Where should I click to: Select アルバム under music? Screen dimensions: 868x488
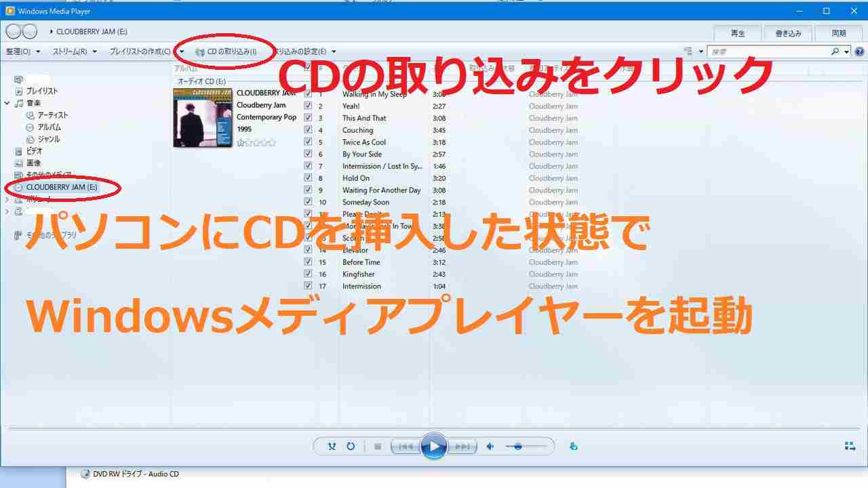[49, 127]
